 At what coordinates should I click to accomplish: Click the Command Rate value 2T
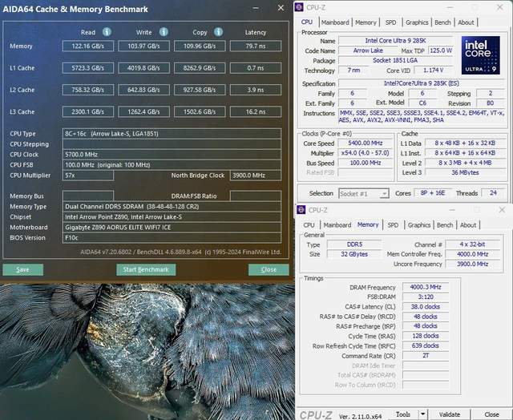[x=426, y=355]
